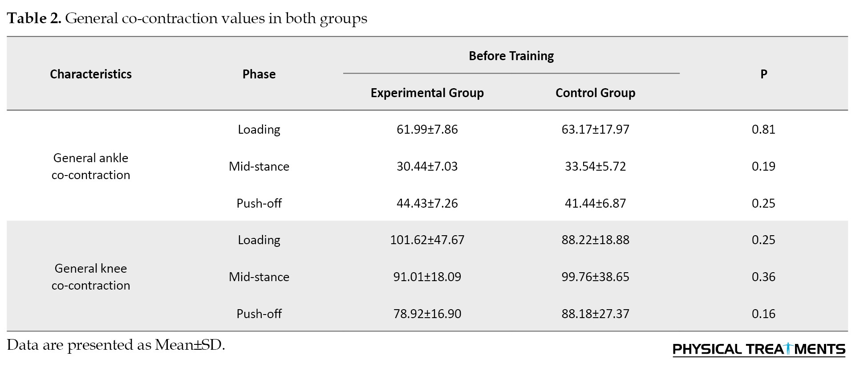
Task: Select the Characteristics column header
Action: coord(91,74)
